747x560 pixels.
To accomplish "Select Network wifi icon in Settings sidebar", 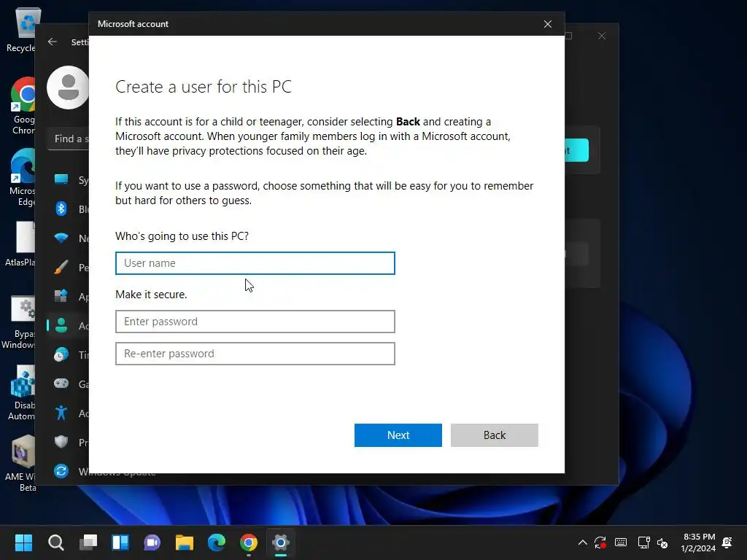I will click(x=61, y=238).
